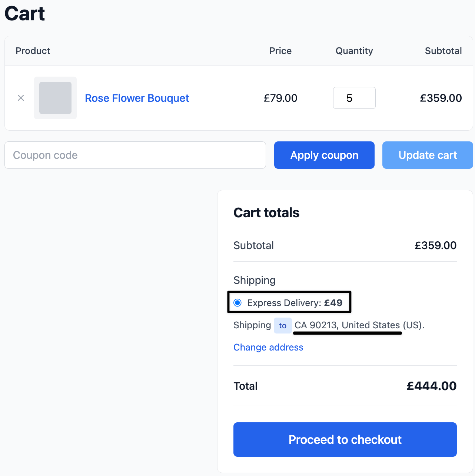475x476 pixels.
Task: Click the highlighted "to" word in shipping line
Action: click(283, 325)
